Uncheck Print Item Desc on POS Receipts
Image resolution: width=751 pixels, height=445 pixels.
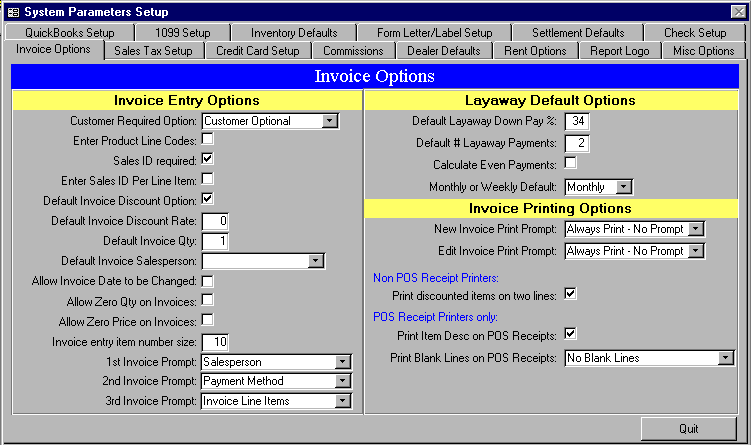click(x=571, y=334)
